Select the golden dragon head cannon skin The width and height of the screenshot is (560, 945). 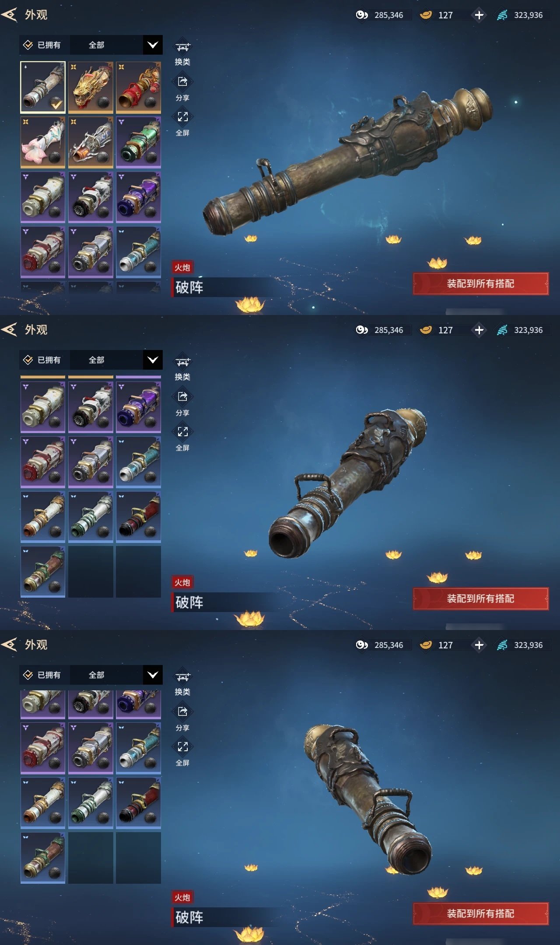[91, 87]
